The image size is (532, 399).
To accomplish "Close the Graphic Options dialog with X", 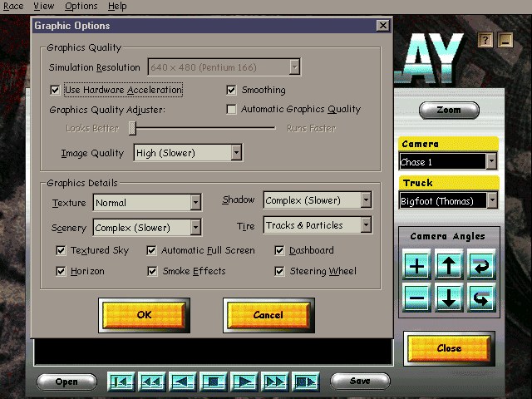I will [x=382, y=26].
